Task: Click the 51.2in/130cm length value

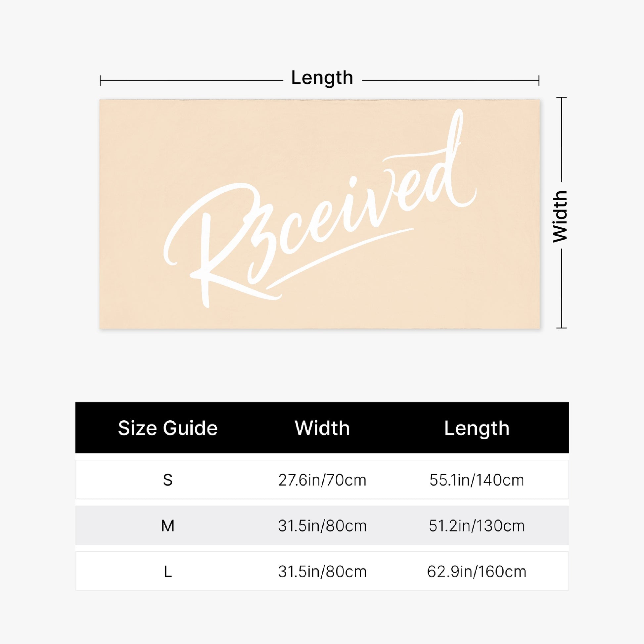Action: (477, 526)
